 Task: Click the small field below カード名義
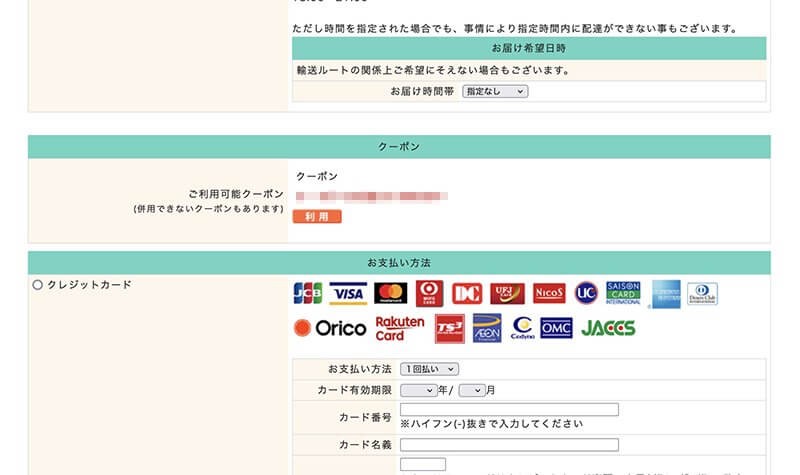(423, 464)
